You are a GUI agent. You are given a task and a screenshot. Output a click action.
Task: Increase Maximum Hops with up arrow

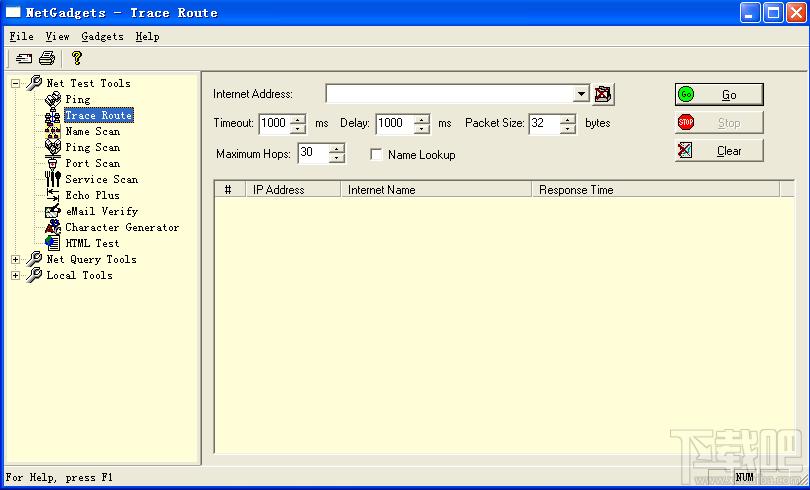pos(337,149)
